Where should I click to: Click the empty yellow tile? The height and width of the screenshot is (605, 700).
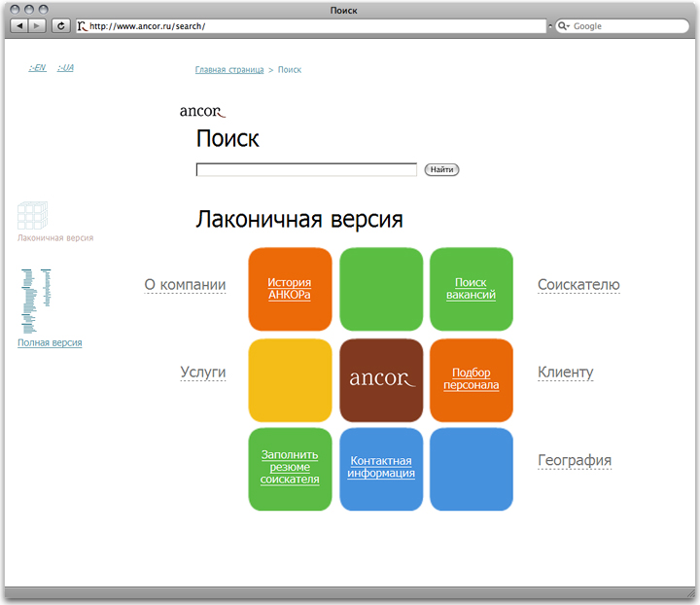[290, 379]
